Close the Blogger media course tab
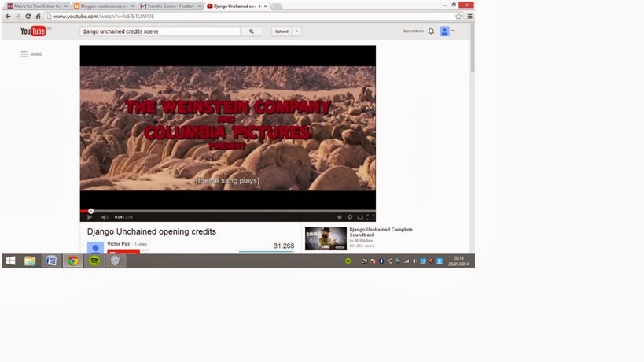Screen dimensions: 644x362 pyautogui.click(x=132, y=6)
